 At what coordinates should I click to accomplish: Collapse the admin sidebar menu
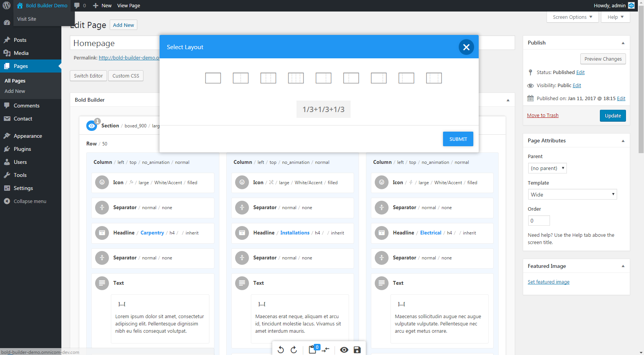(x=31, y=201)
